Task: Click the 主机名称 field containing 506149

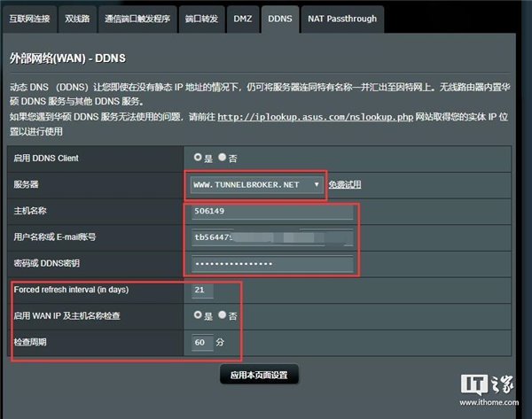Action: click(272, 211)
